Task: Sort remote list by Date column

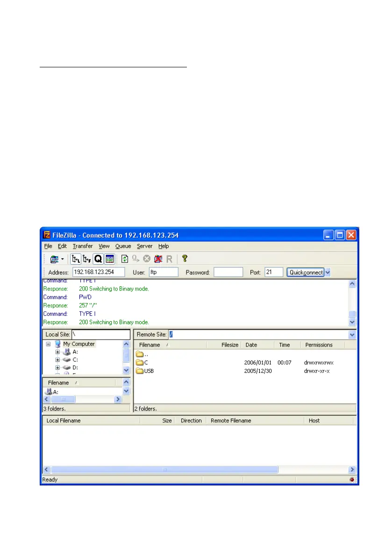Action: (258, 345)
